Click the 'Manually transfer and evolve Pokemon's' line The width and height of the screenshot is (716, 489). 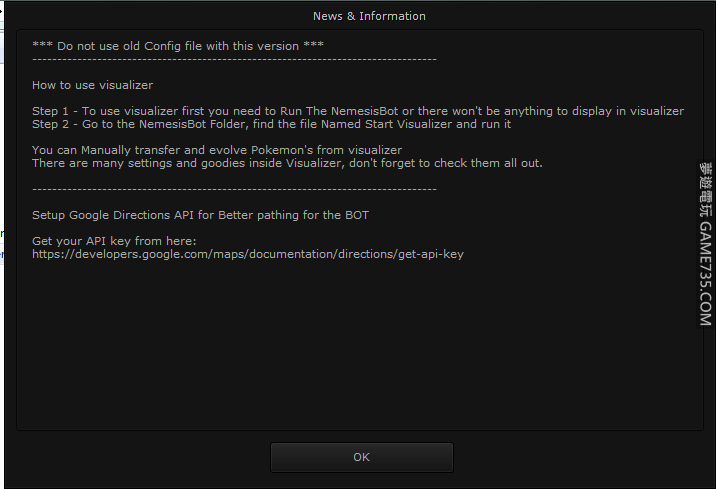pyautogui.click(x=216, y=150)
